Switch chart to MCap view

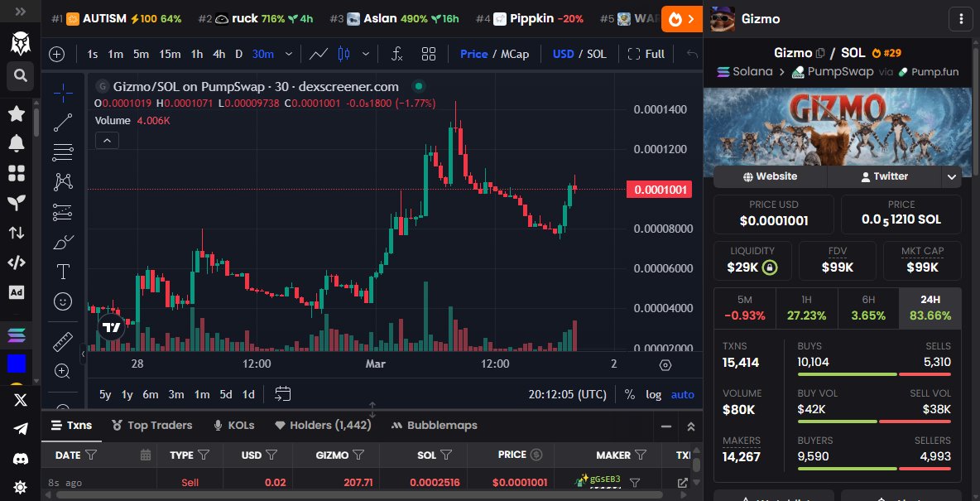tap(514, 54)
